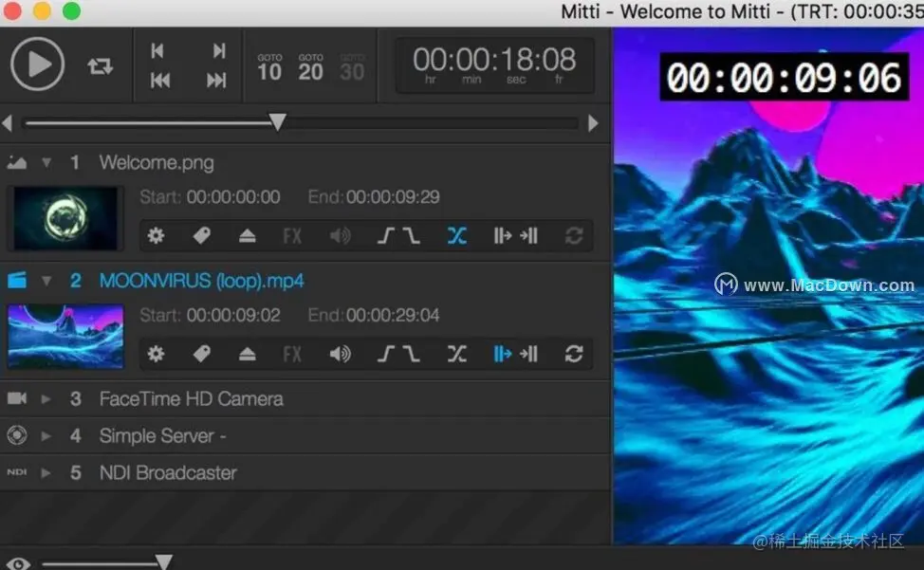
Task: Expand the Simple Server cue
Action: click(46, 436)
